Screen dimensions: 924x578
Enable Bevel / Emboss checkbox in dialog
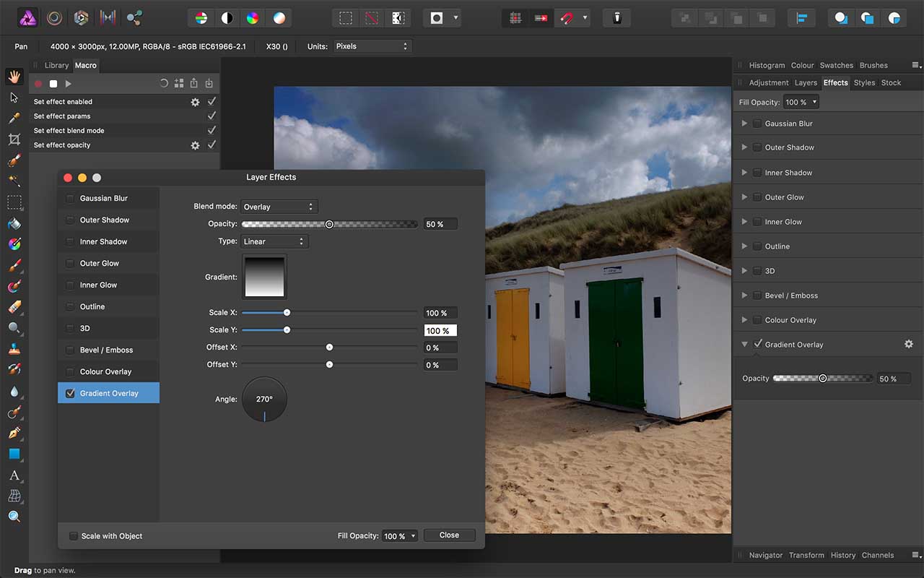point(70,350)
